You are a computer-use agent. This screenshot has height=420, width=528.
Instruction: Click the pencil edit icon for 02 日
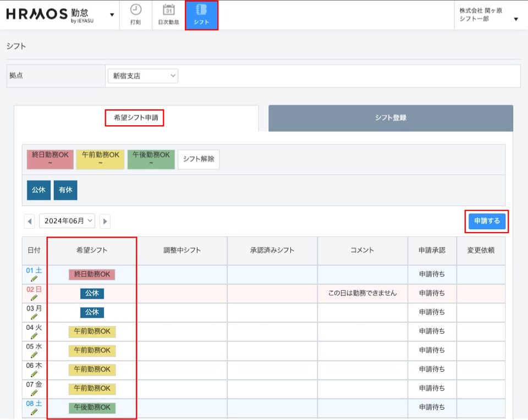pos(34,298)
